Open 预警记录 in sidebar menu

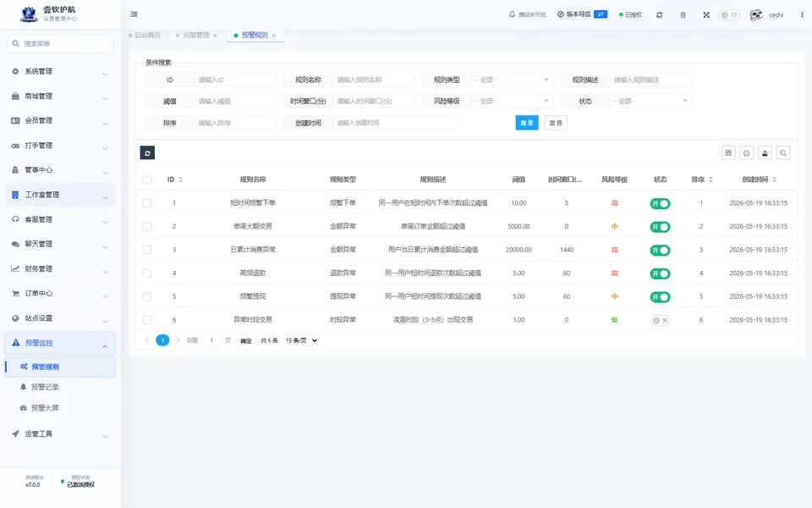45,387
